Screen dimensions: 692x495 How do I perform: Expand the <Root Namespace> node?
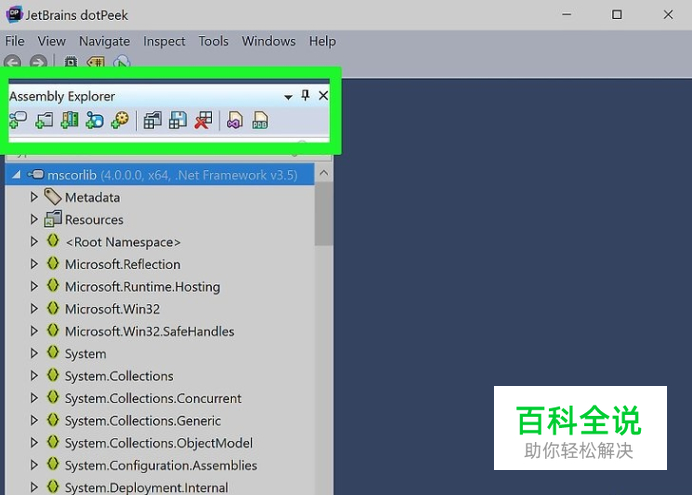(x=34, y=242)
